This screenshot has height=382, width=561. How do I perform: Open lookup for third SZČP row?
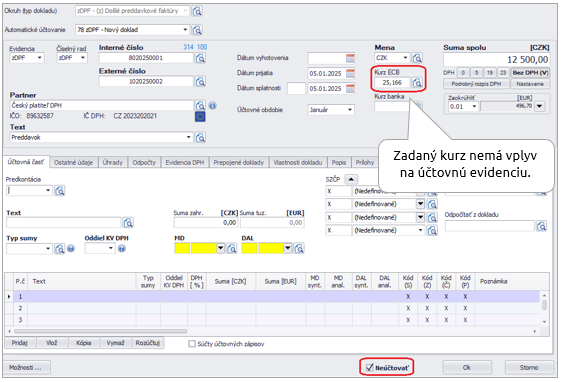click(432, 217)
